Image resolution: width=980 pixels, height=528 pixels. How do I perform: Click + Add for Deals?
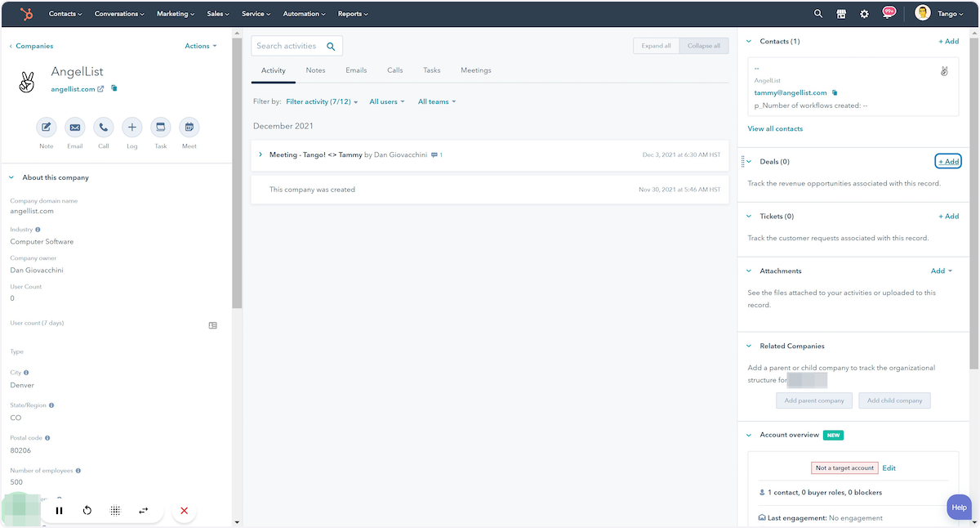coord(948,162)
